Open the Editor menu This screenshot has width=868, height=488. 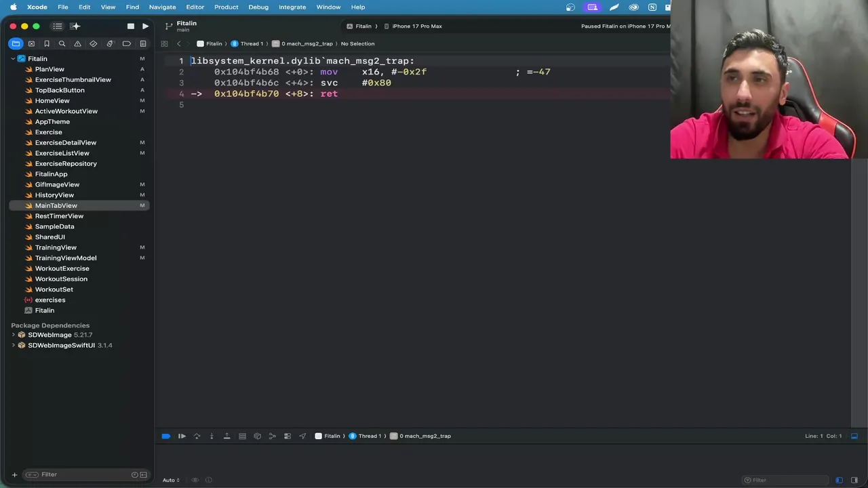(x=195, y=7)
